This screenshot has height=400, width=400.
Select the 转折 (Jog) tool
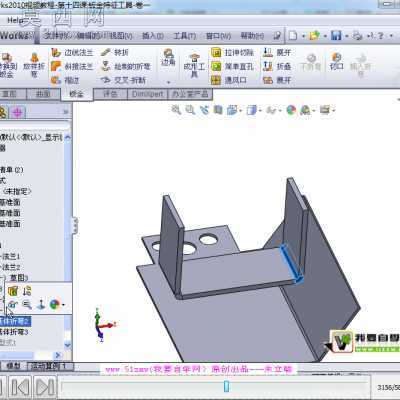click(x=115, y=53)
